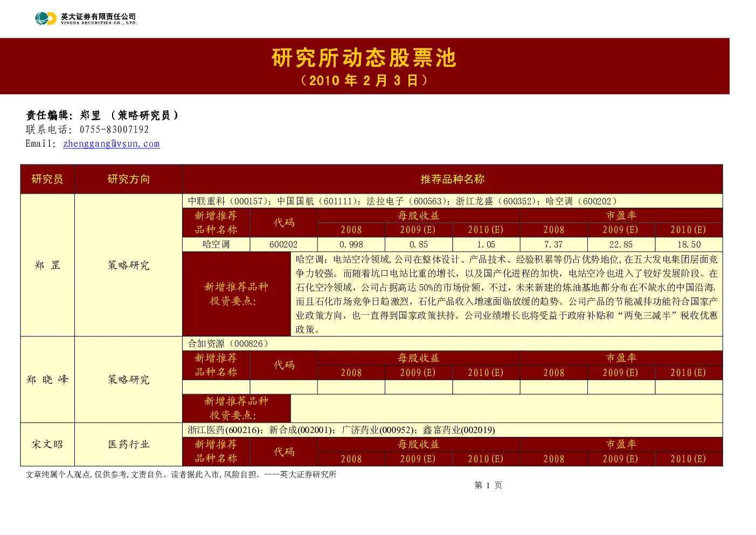Click the 研究方向 column header
Screen dimensions: 756x535
[129, 179]
